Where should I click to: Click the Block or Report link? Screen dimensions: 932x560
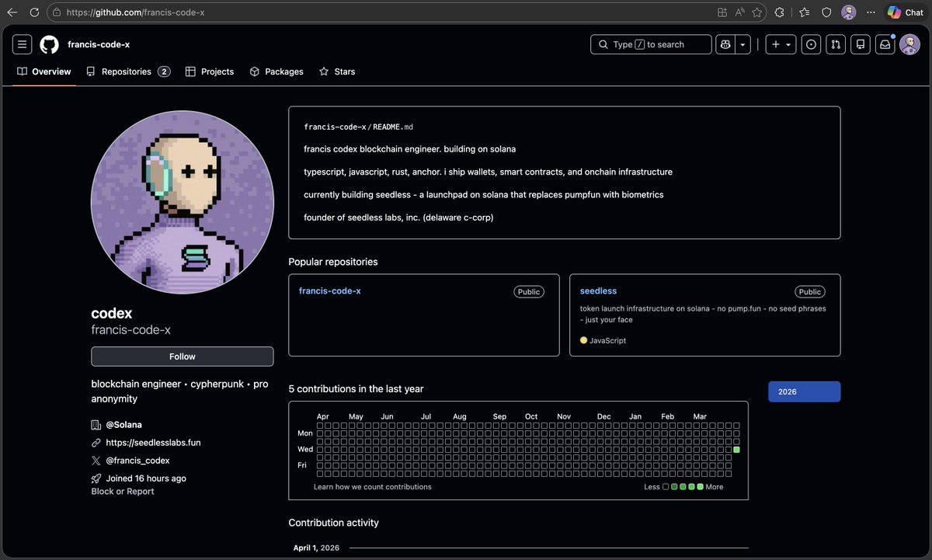click(x=123, y=492)
